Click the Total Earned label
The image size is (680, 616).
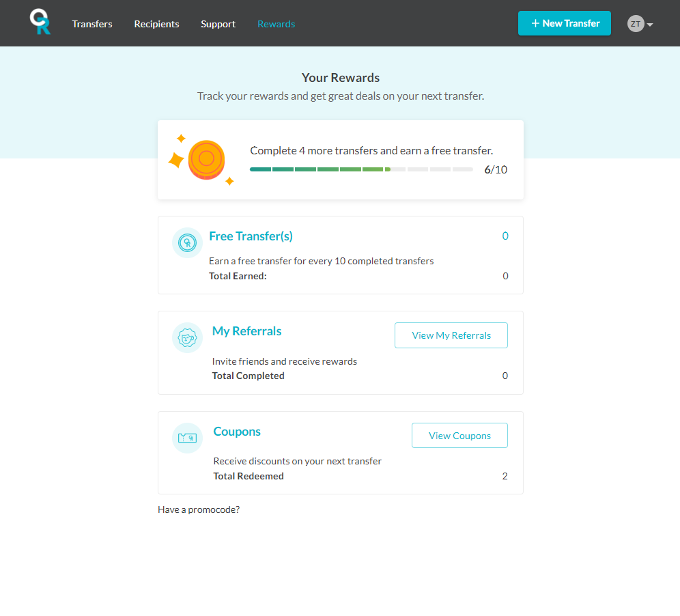tap(238, 276)
